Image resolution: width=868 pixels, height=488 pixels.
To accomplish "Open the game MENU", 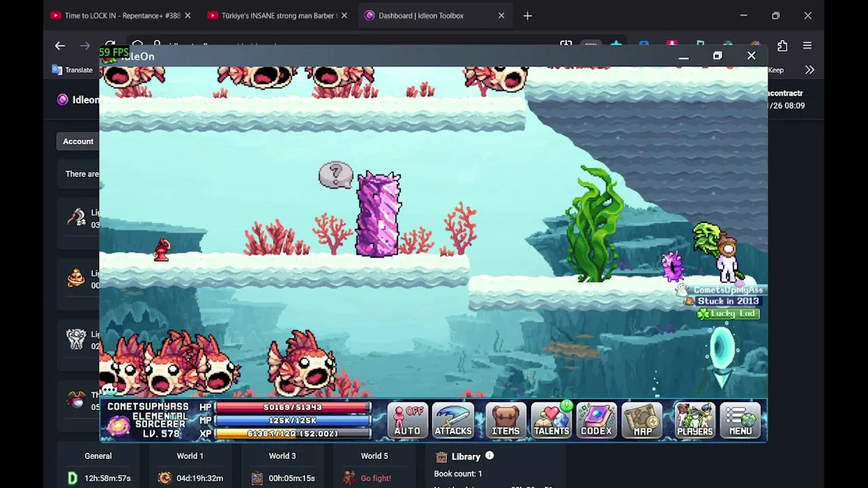I will coord(741,420).
